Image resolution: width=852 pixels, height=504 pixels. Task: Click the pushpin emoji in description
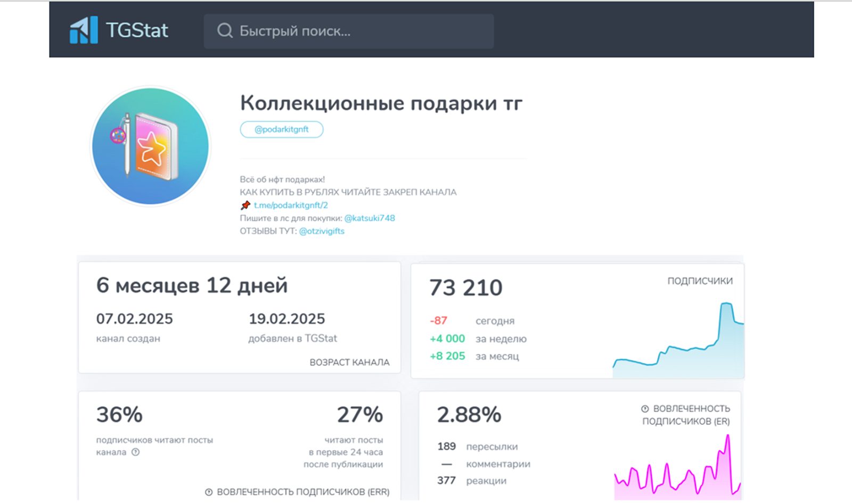click(245, 205)
